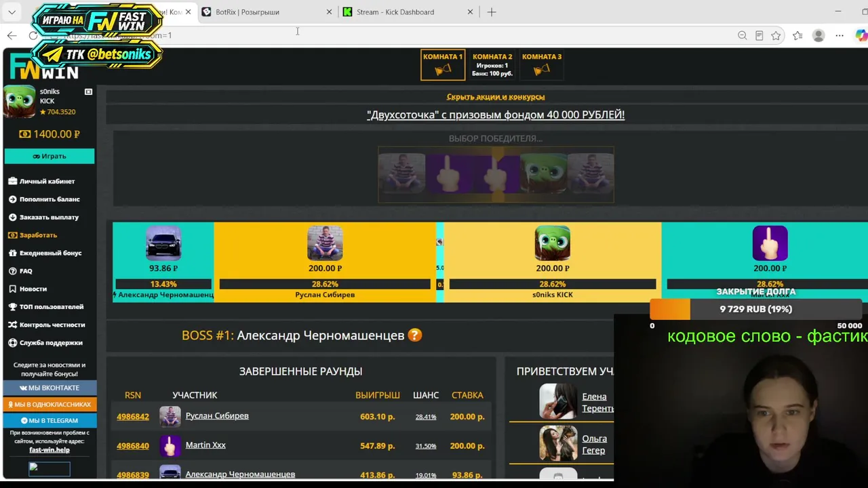Image resolution: width=868 pixels, height=488 pixels.
Task: Click Елена's avatar in the welcome list
Action: 558,402
